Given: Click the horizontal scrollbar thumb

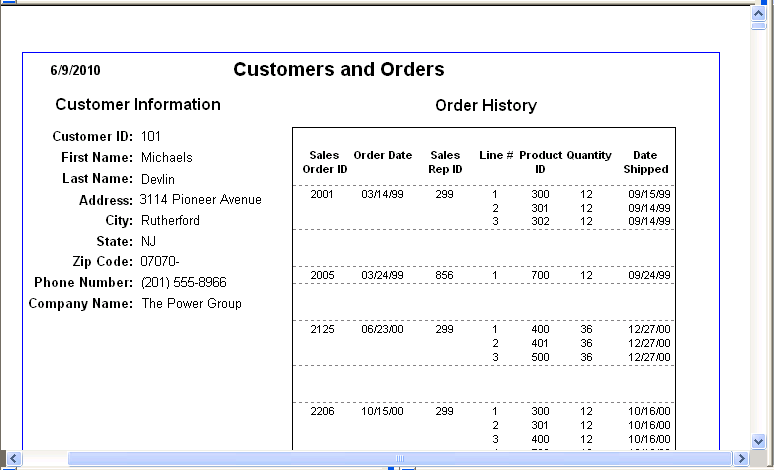Looking at the screenshot, I should point(400,459).
